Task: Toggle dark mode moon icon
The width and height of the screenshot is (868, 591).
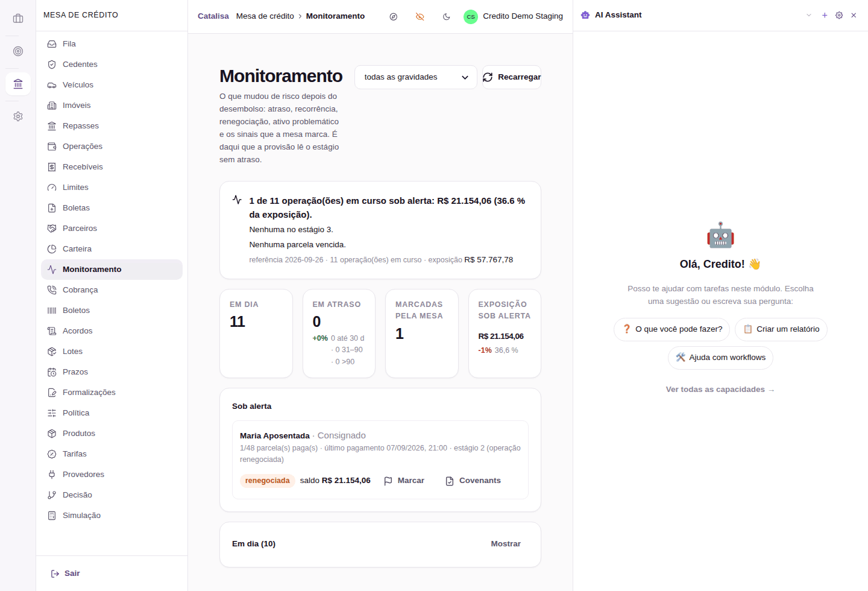Action: 447,17
